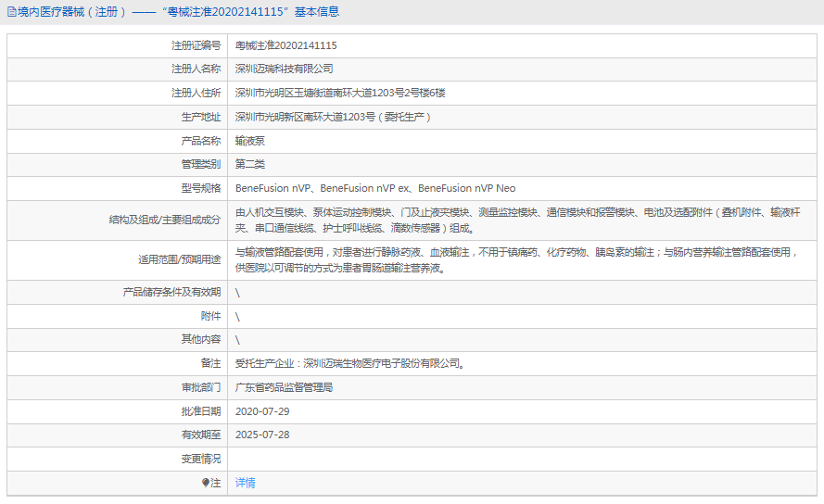Viewport: 824px width, 504px height.
Task: Select the model specification BeneFusion nVP text
Action: [x=375, y=188]
